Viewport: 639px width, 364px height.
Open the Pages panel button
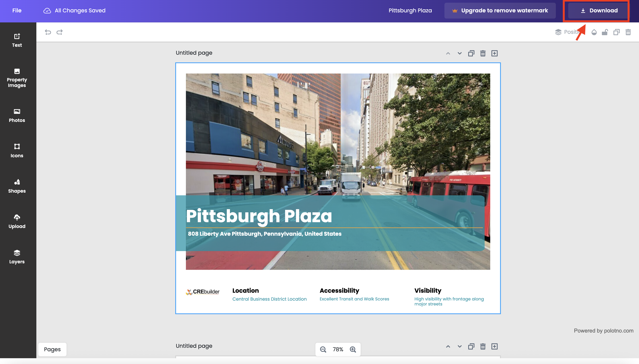[x=52, y=349]
